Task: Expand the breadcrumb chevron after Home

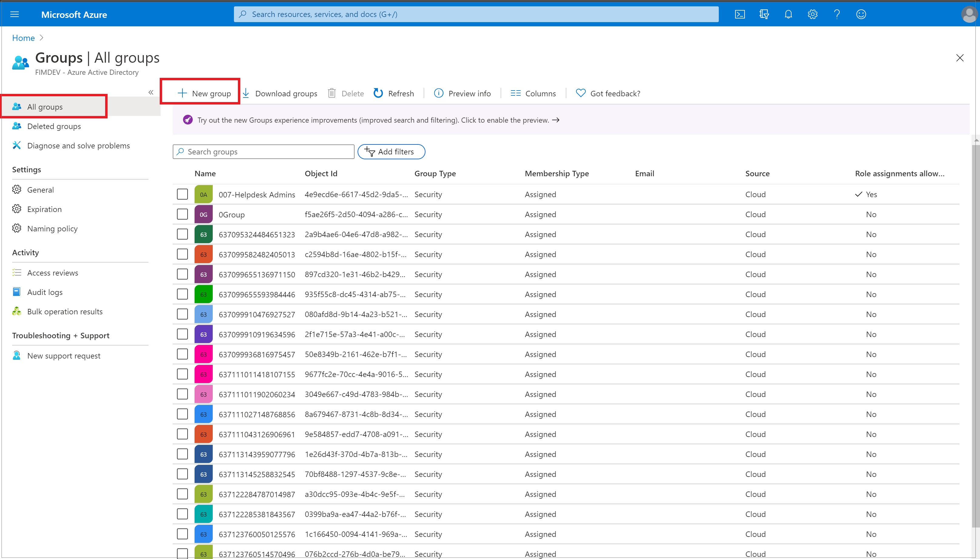Action: [42, 38]
